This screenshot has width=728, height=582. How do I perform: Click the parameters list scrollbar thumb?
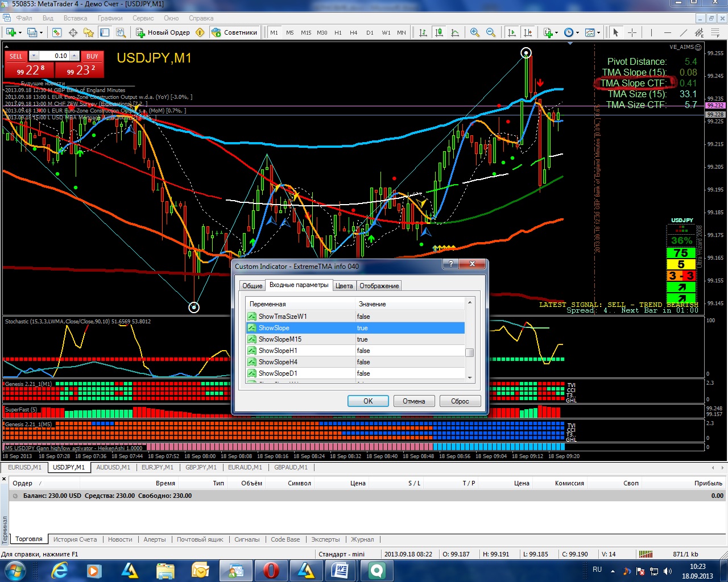[x=469, y=352]
